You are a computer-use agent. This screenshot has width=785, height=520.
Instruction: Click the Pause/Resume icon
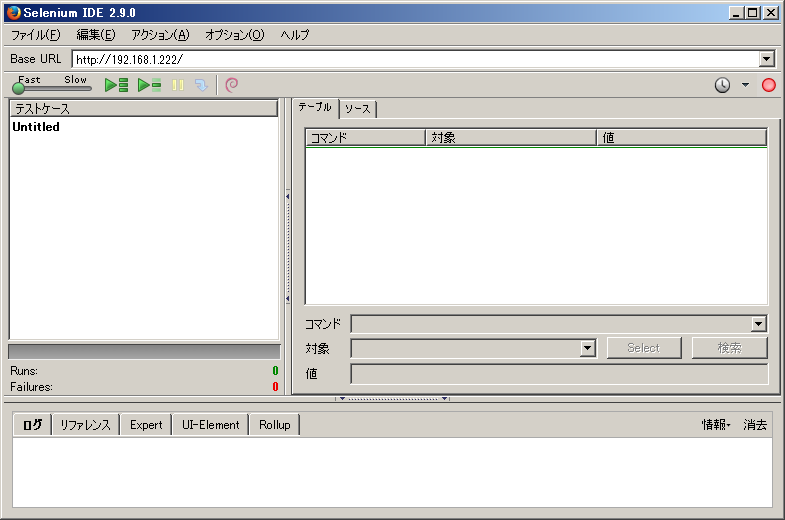click(178, 85)
